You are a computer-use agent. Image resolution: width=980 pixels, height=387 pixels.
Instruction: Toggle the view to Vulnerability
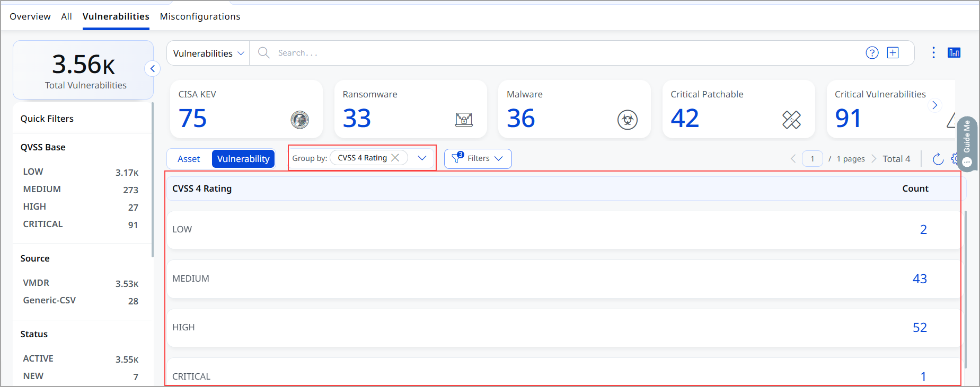243,159
